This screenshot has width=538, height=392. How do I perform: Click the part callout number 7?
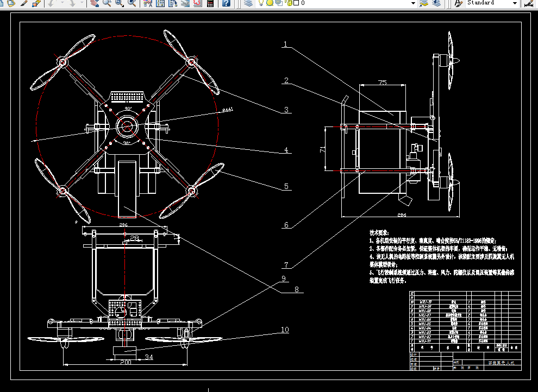tap(286, 265)
